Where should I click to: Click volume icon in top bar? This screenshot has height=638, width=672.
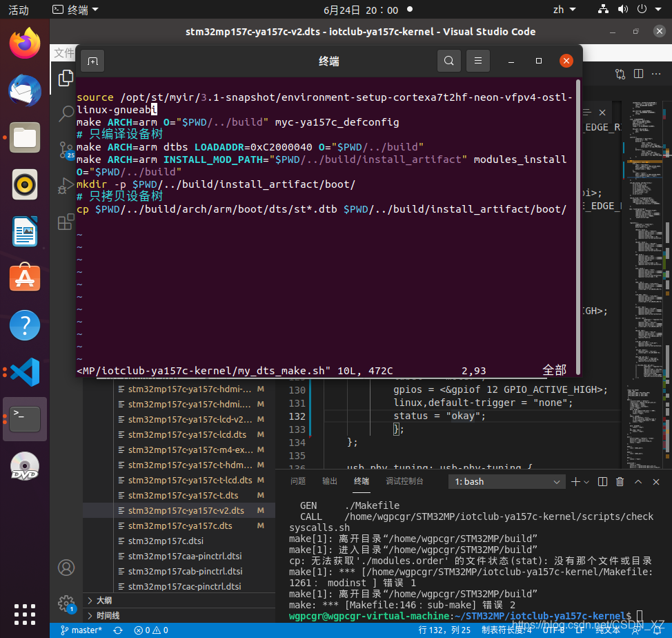point(623,10)
